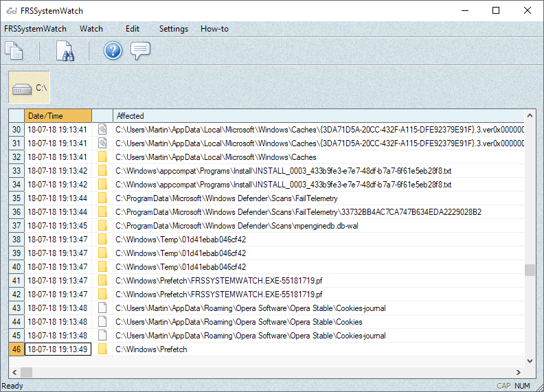Viewport: 544px width, 392px height.
Task: Click the folder icon in row 33
Action: click(x=102, y=171)
